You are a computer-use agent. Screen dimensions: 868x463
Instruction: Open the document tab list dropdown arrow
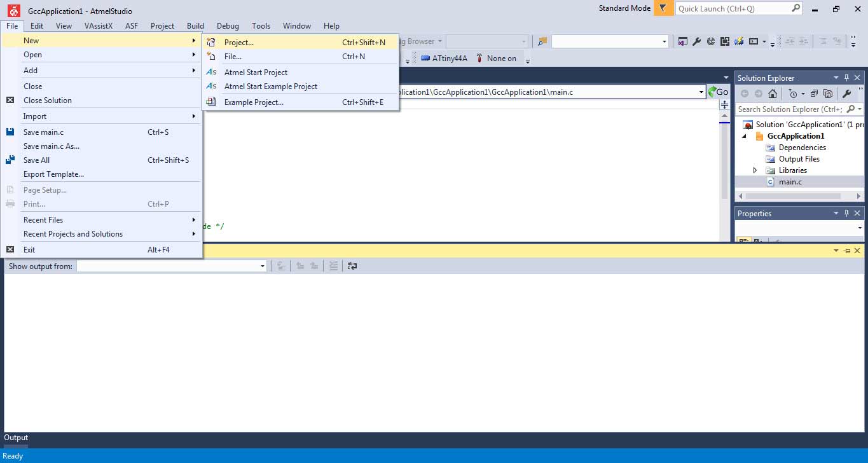pos(726,78)
